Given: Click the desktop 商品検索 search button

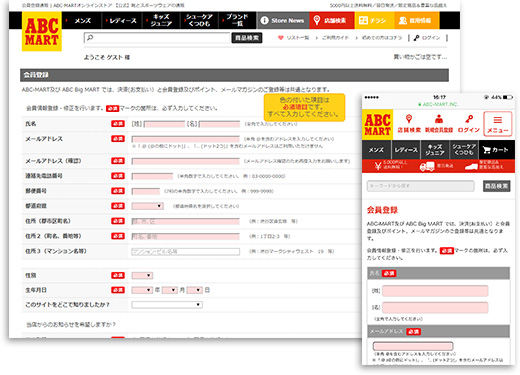Looking at the screenshot, I should [247, 38].
